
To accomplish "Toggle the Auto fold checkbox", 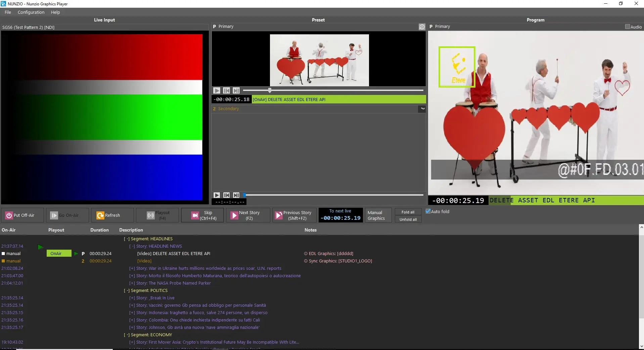I will [428, 211].
